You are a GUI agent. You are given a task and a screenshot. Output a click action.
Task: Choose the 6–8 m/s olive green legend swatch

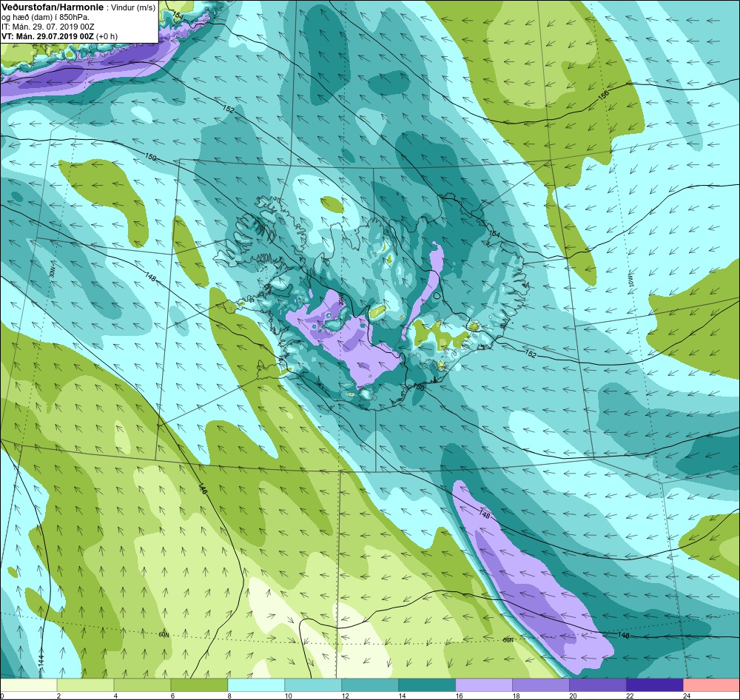coord(199,685)
